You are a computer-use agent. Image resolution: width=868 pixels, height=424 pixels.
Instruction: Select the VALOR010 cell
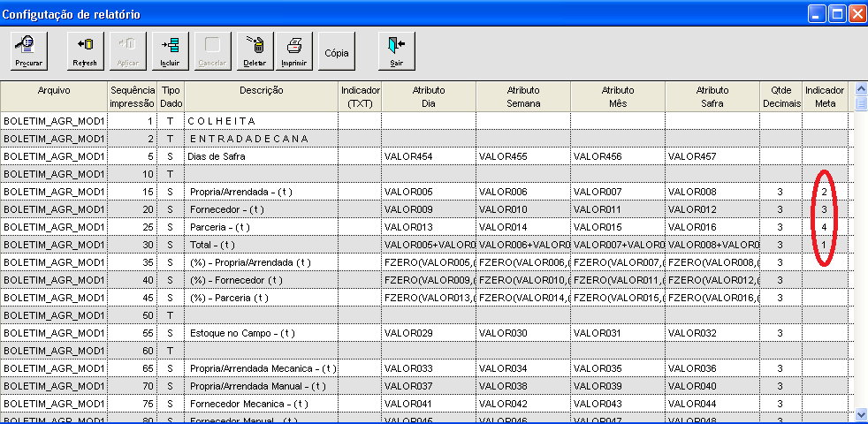523,209
